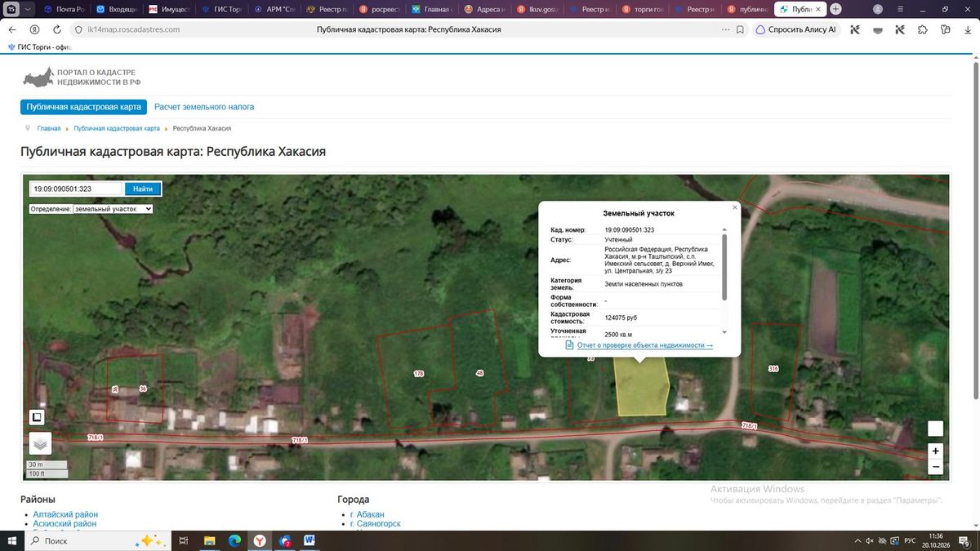Click the browser address bar URL
The width and height of the screenshot is (980, 551).
(x=133, y=29)
